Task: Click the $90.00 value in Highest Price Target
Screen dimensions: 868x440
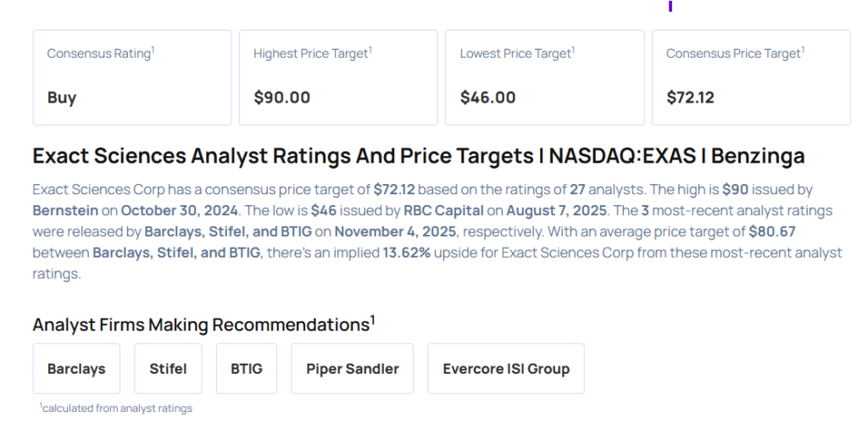Action: 282,97
